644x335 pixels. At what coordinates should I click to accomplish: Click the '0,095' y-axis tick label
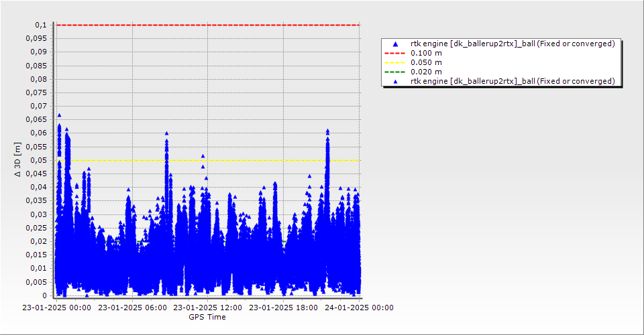[36, 39]
